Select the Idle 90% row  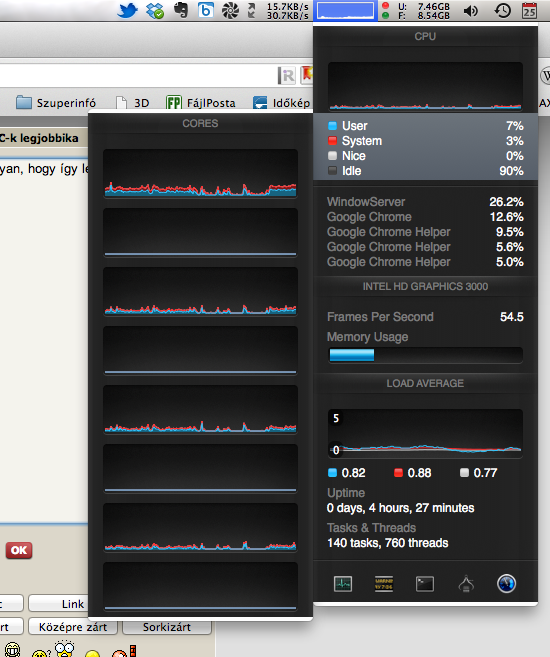pos(426,171)
